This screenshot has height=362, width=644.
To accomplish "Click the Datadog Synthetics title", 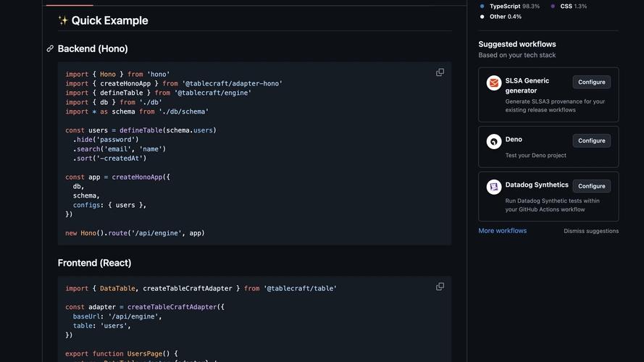I will pyautogui.click(x=537, y=185).
